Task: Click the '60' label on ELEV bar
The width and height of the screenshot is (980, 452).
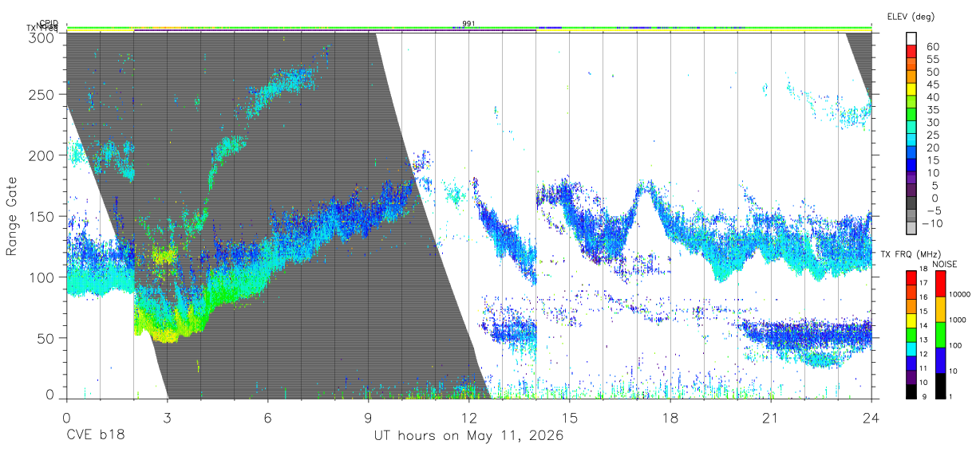Action: 932,46
